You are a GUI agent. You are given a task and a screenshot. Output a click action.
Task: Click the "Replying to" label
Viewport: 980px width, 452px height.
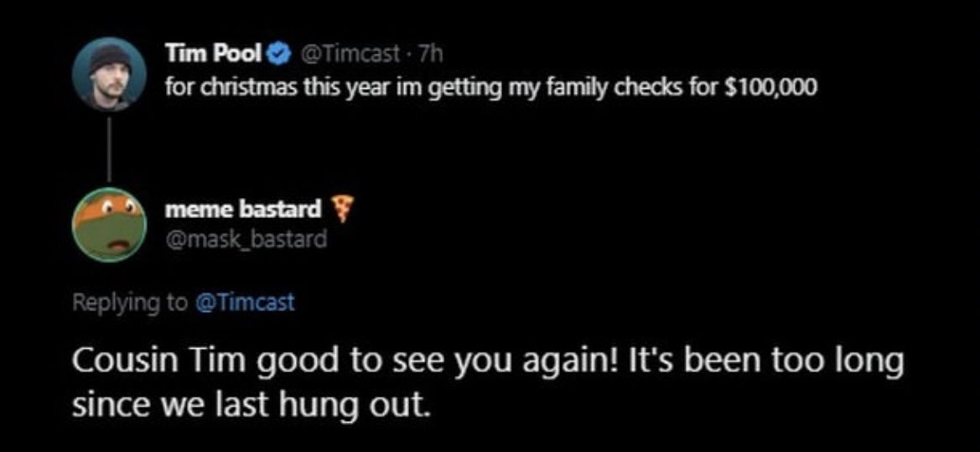click(x=129, y=304)
